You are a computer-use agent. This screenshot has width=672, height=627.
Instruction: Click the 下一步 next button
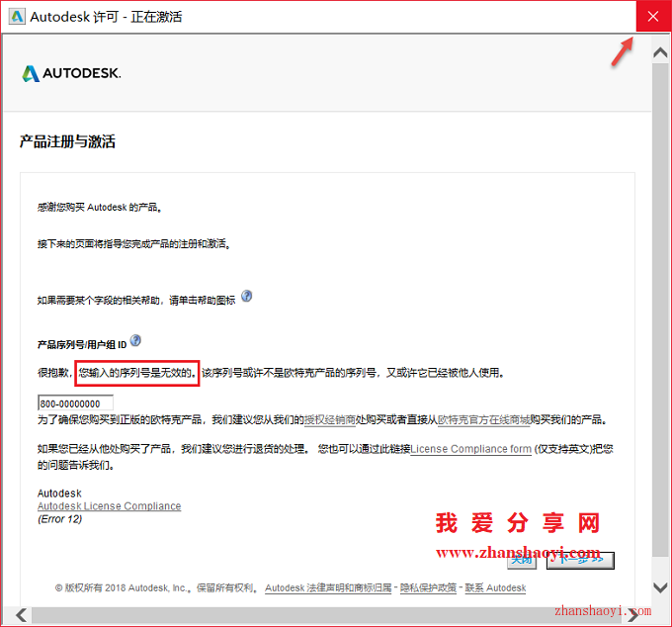tap(580, 560)
